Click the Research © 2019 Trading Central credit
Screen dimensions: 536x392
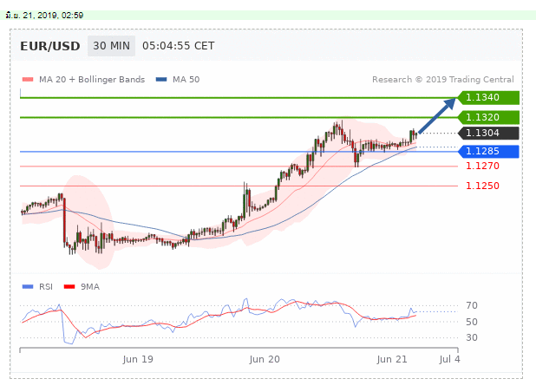pyautogui.click(x=443, y=80)
